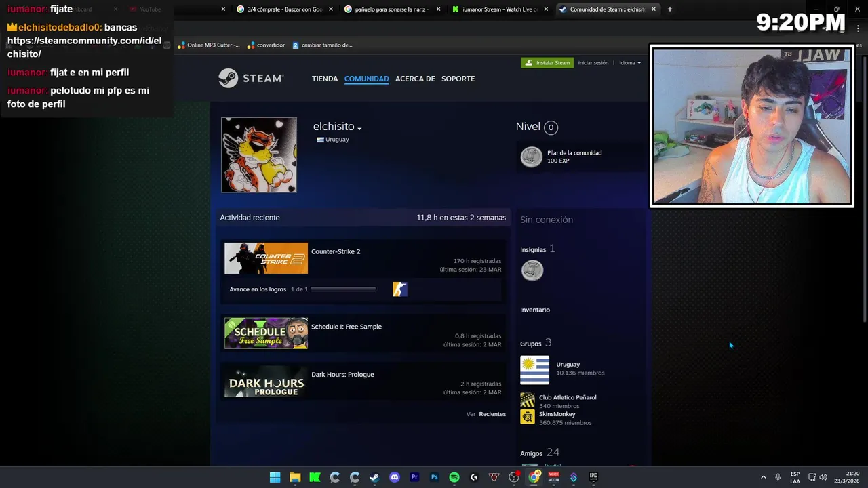Click the Instalar Steam button
Image resolution: width=868 pixels, height=488 pixels.
tap(547, 63)
